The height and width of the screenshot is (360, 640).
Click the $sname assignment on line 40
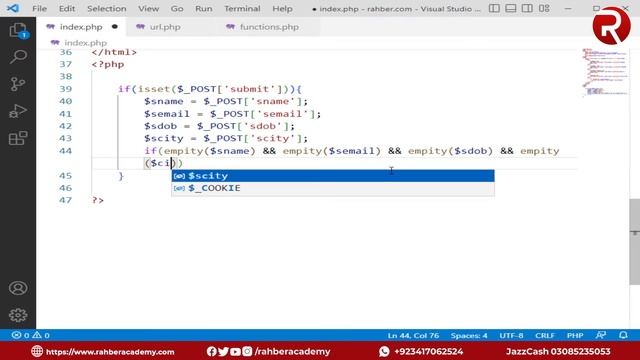click(226, 101)
